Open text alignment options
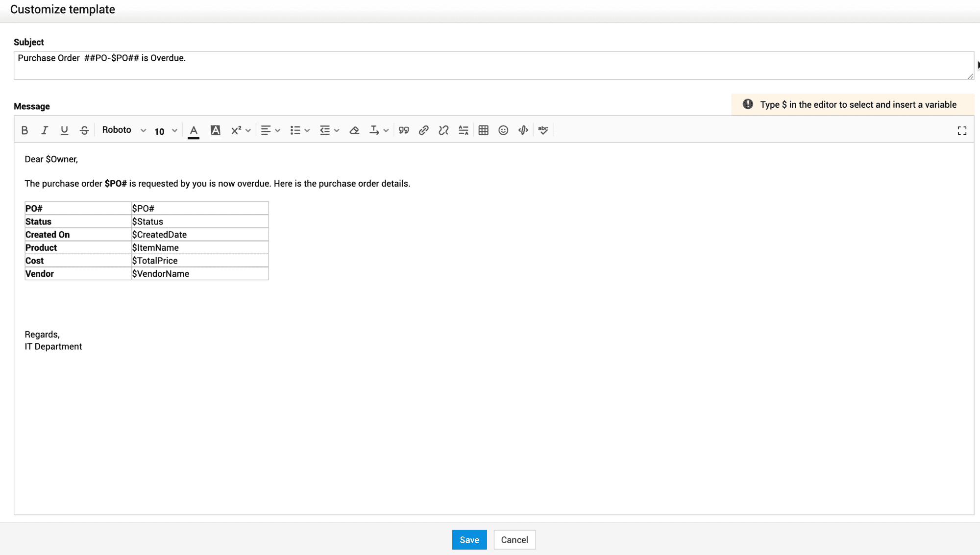The width and height of the screenshot is (980, 555). 270,130
